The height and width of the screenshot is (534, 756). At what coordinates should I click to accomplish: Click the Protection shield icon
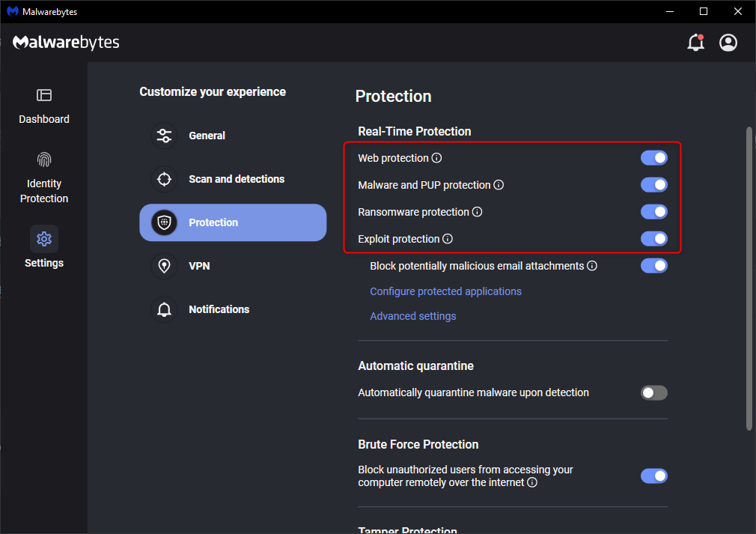coord(164,222)
